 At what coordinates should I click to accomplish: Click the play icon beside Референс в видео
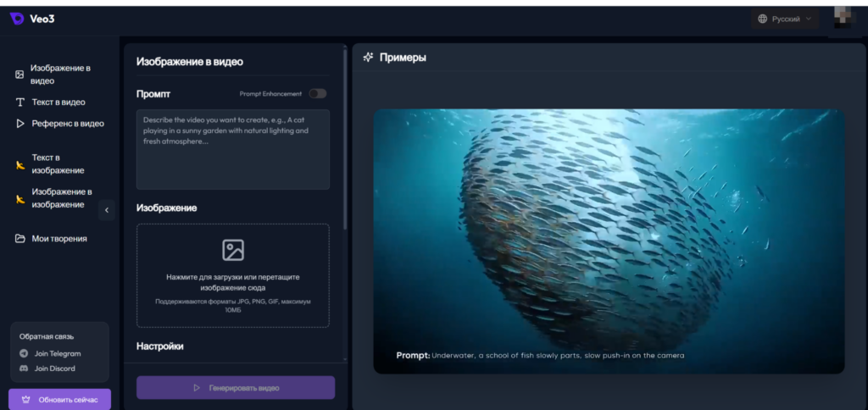20,124
